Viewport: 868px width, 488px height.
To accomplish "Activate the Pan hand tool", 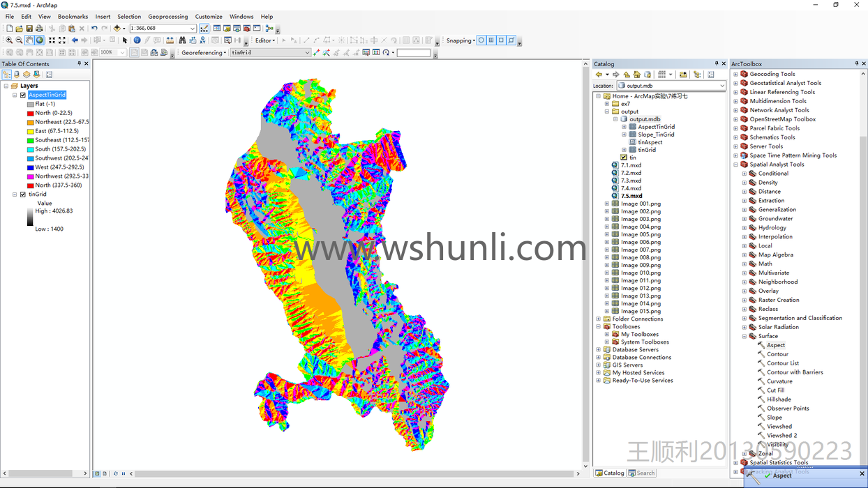I will click(x=29, y=40).
